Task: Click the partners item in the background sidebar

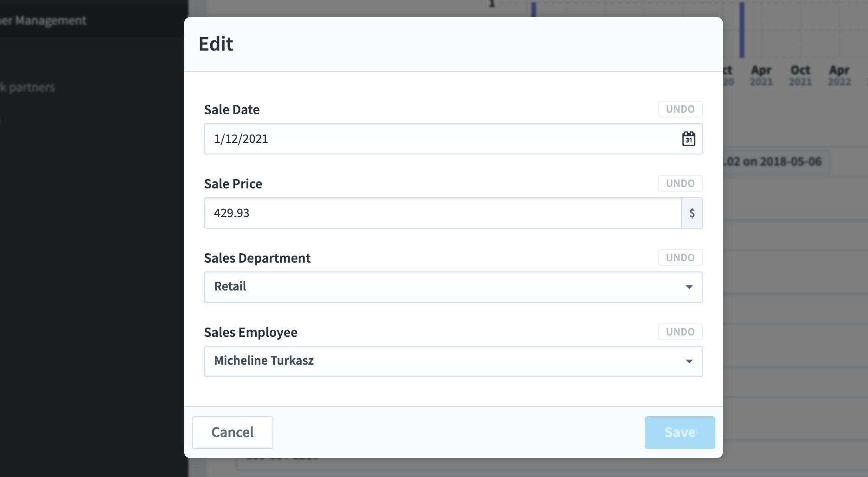Action: (x=28, y=87)
